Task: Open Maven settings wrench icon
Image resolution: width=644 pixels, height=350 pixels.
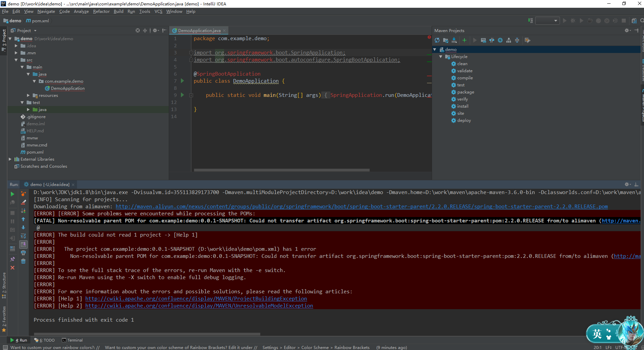Action: tap(528, 40)
